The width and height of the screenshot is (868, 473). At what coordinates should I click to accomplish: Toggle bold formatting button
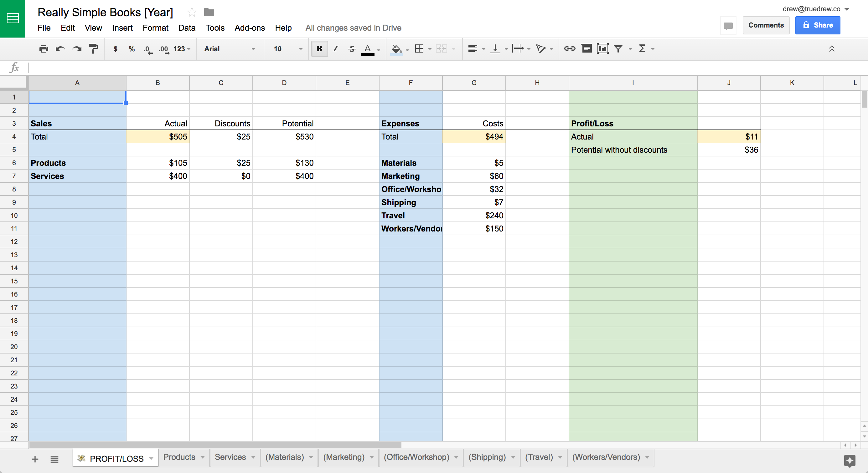pos(319,49)
